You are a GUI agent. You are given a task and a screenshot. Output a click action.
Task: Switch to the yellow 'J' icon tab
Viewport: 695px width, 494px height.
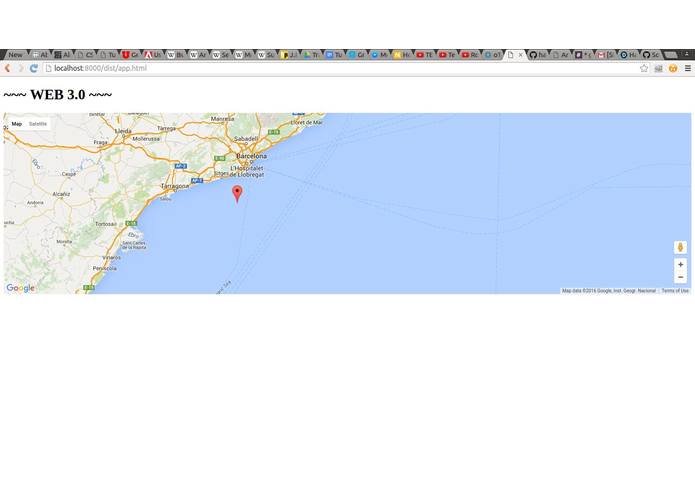point(289,55)
